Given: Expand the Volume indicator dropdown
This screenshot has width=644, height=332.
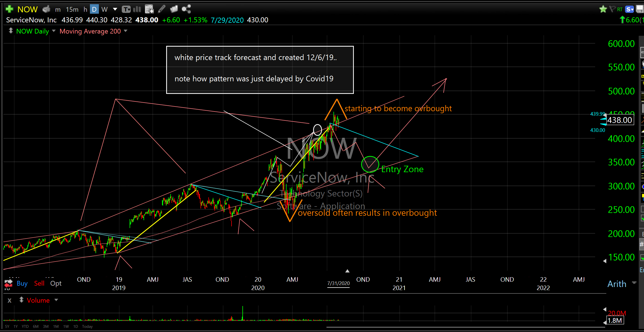Looking at the screenshot, I should (x=56, y=300).
